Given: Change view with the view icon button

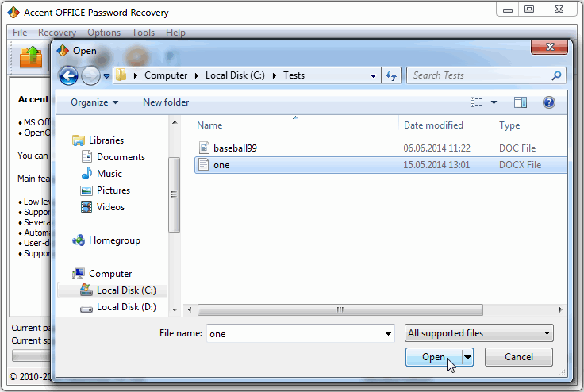Looking at the screenshot, I should pos(476,102).
